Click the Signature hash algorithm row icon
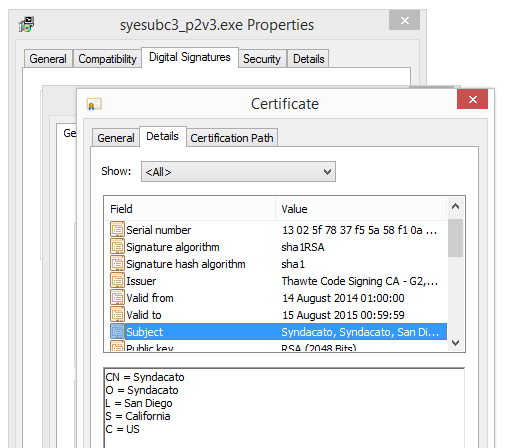This screenshot has height=448, width=511. (117, 264)
